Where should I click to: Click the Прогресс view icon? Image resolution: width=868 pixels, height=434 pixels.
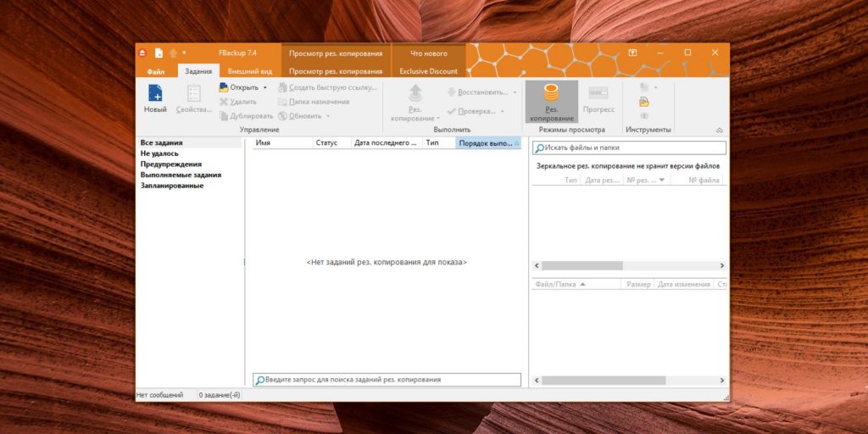[598, 93]
